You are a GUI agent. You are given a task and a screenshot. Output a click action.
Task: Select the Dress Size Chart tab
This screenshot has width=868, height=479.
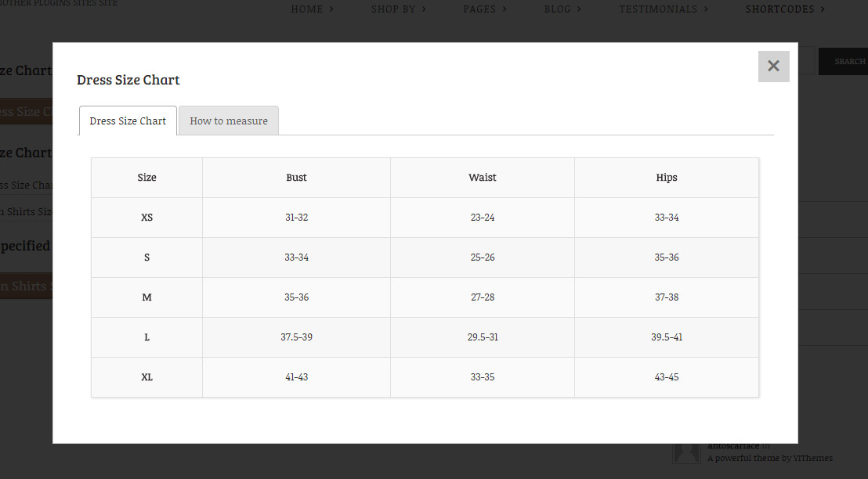[128, 121]
